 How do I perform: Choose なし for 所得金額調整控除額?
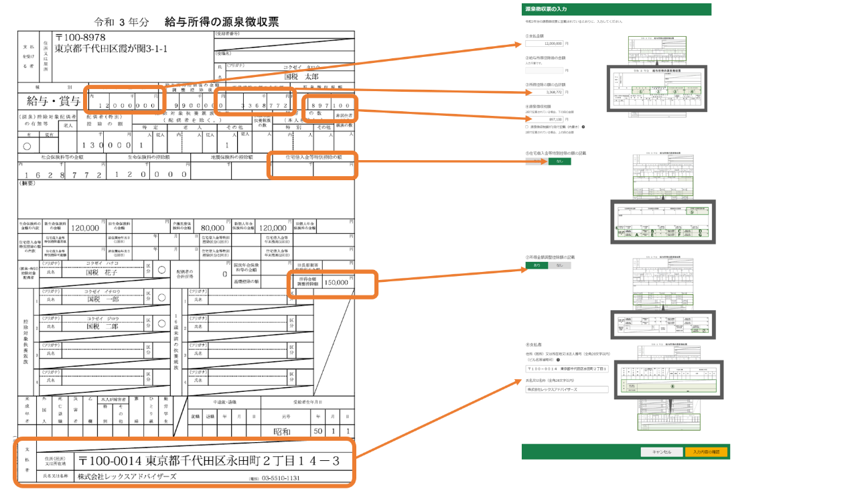[x=559, y=265]
